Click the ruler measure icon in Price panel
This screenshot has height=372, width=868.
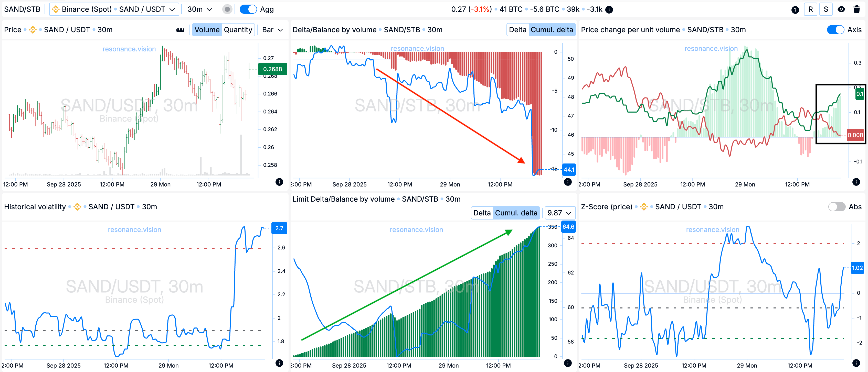pos(180,30)
